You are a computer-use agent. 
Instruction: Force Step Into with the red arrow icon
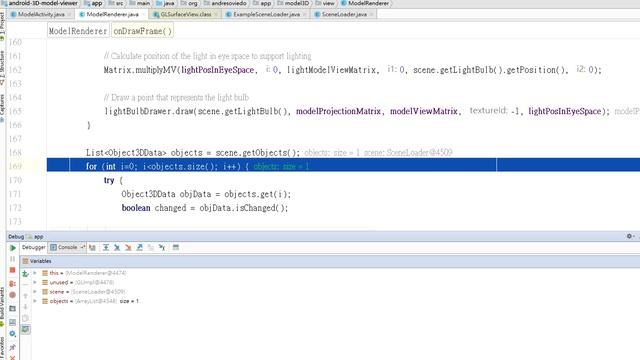pyautogui.click(x=128, y=248)
